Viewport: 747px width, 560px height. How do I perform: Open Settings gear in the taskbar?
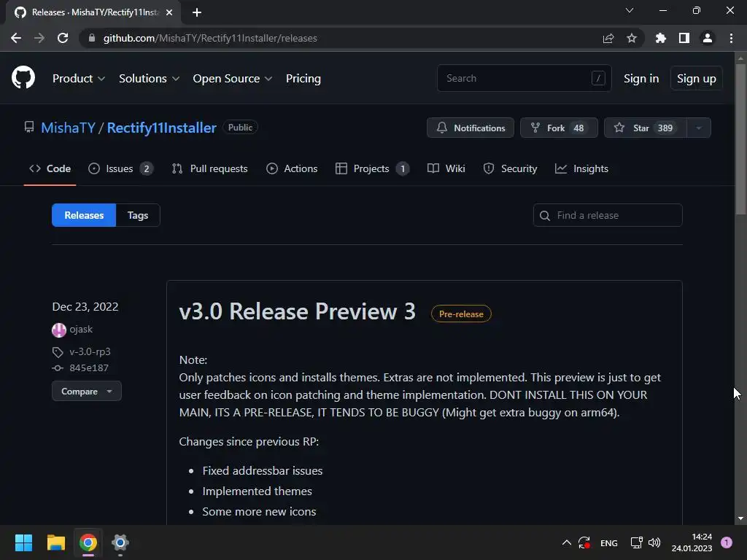[x=120, y=542]
